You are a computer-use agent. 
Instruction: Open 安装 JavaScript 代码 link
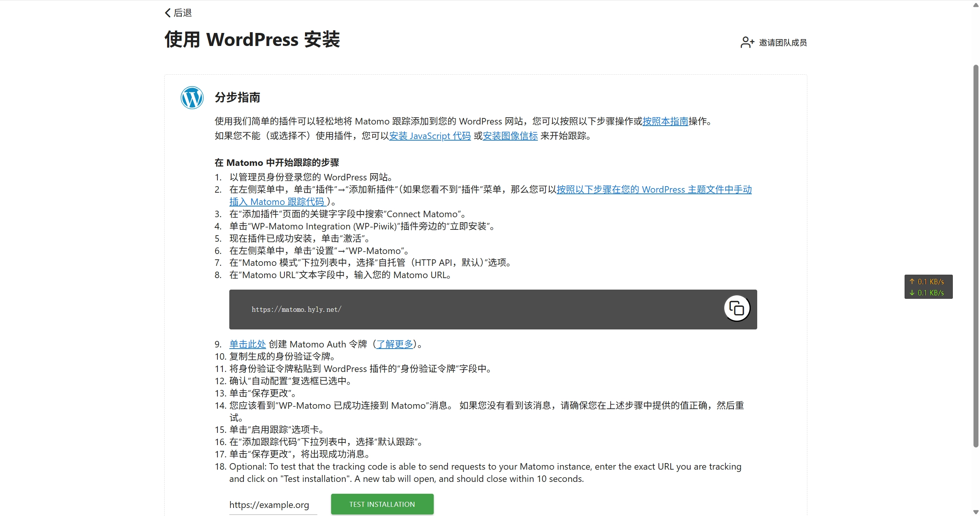point(430,136)
